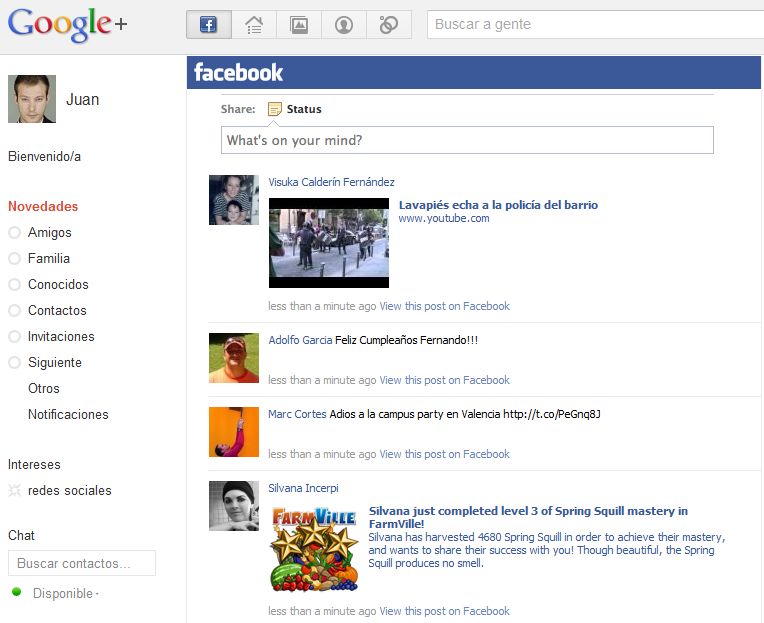Select the Amigos circle radio
Image resolution: width=764 pixels, height=623 pixels.
(15, 232)
